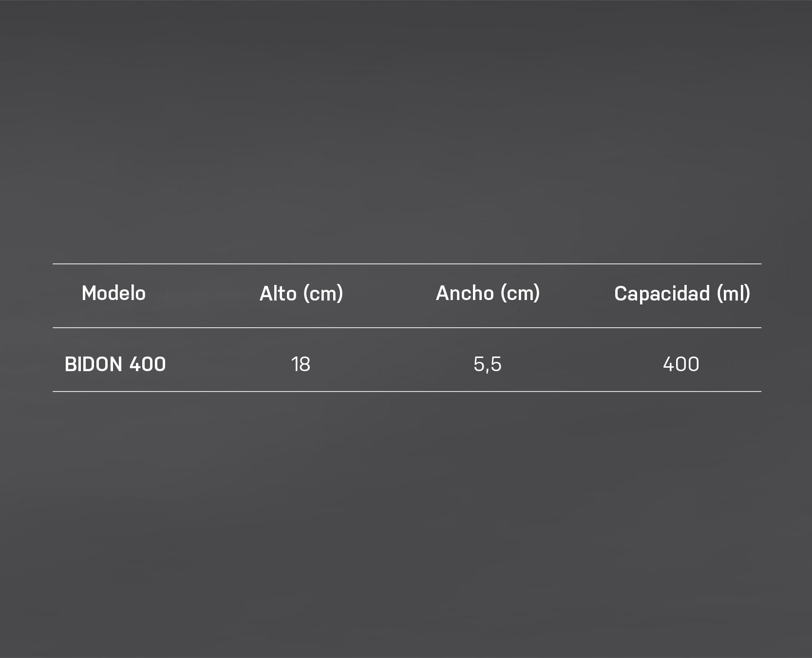Click the word Capacidad in header
Screen dimensions: 812x658
click(662, 293)
